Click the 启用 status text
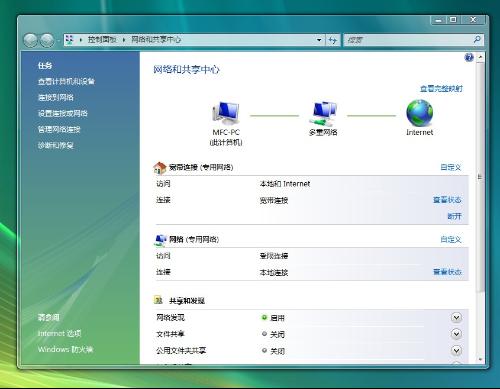This screenshot has width=500, height=389. [277, 318]
